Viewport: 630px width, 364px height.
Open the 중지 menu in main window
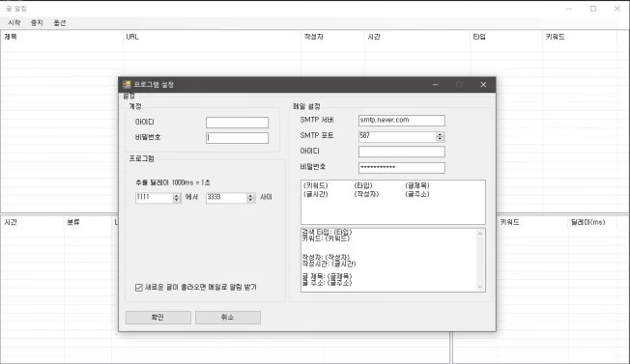pyautogui.click(x=37, y=23)
